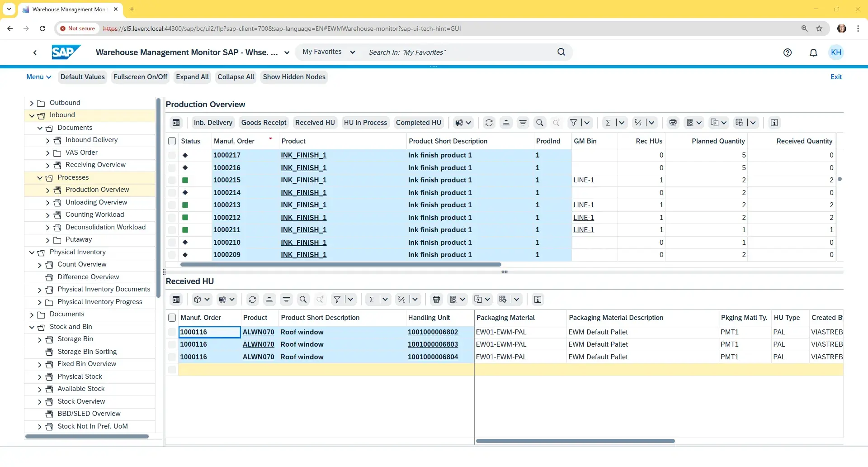Expand the Storage Bin node
Viewport: 868px width, 467px height.
40,339
